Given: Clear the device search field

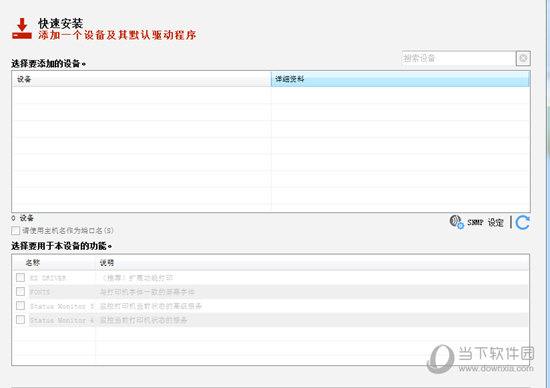Looking at the screenshot, I should click(523, 58).
